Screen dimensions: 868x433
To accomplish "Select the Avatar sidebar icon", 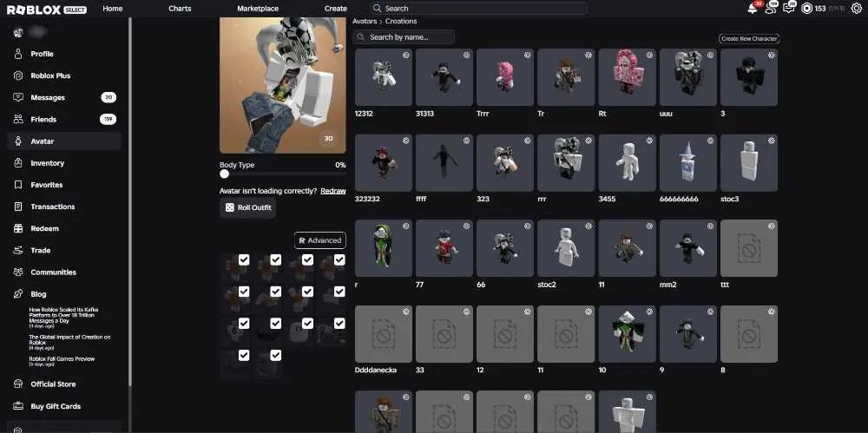I will [18, 141].
